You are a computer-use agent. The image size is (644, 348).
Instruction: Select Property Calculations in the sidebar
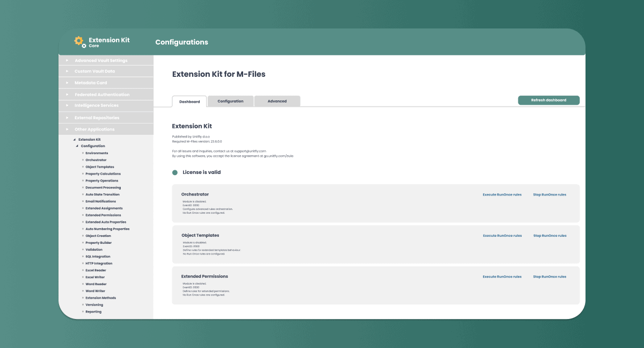point(104,173)
